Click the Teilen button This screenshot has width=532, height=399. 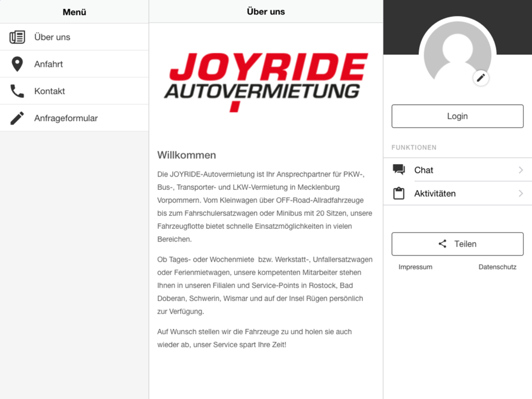click(x=458, y=244)
